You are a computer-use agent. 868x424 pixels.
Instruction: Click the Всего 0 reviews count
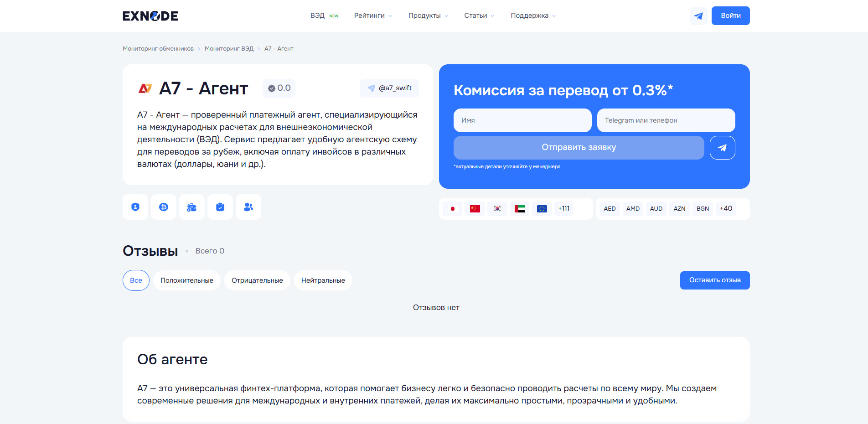[210, 251]
